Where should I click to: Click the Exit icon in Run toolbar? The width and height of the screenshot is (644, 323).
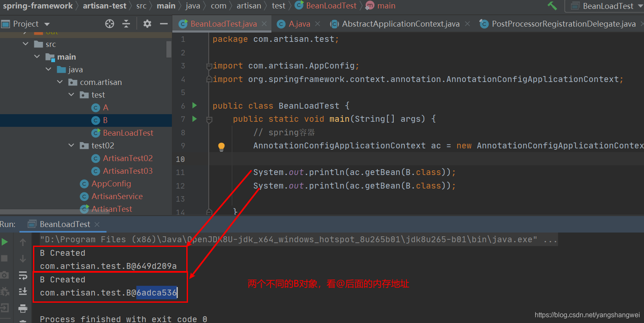point(5,308)
